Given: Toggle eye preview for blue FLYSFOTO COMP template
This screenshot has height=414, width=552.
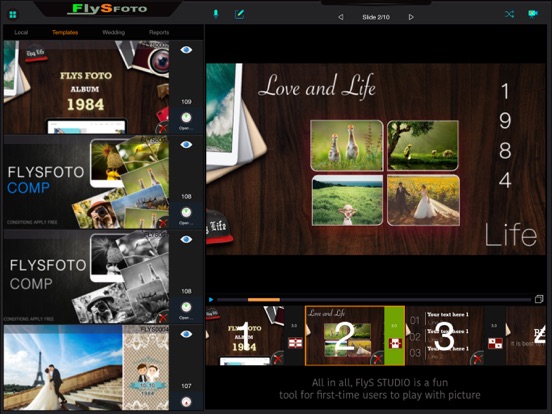Looking at the screenshot, I should click(x=186, y=145).
